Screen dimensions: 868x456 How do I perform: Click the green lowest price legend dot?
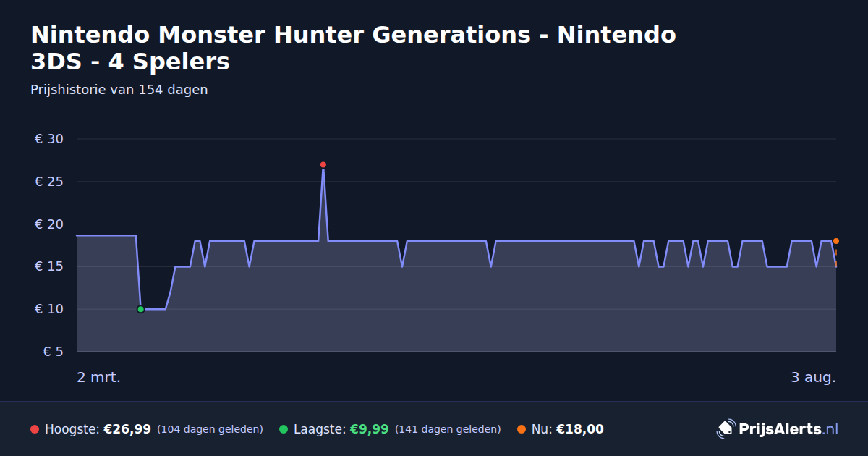tap(284, 429)
